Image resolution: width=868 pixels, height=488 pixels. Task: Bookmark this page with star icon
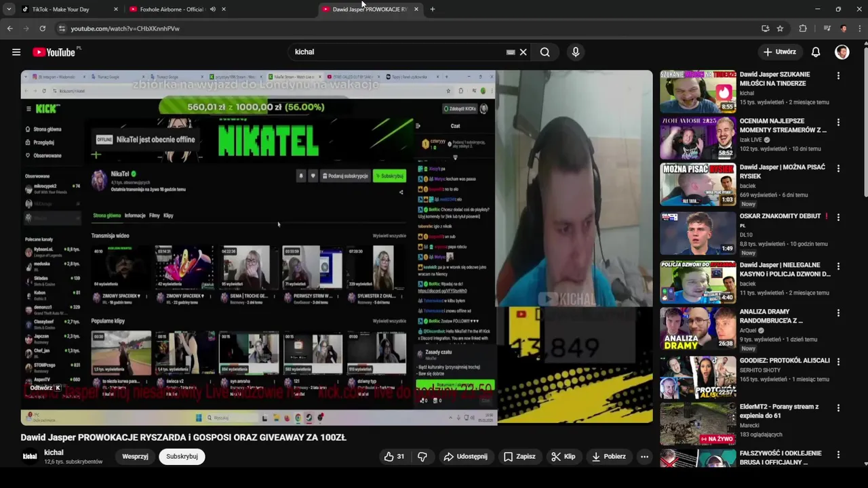(x=781, y=28)
